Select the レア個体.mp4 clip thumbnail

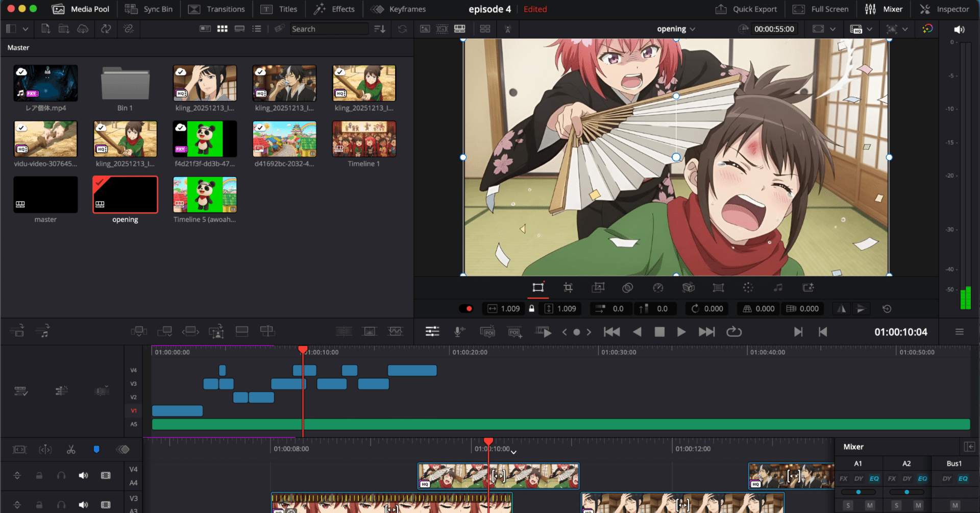coord(45,83)
